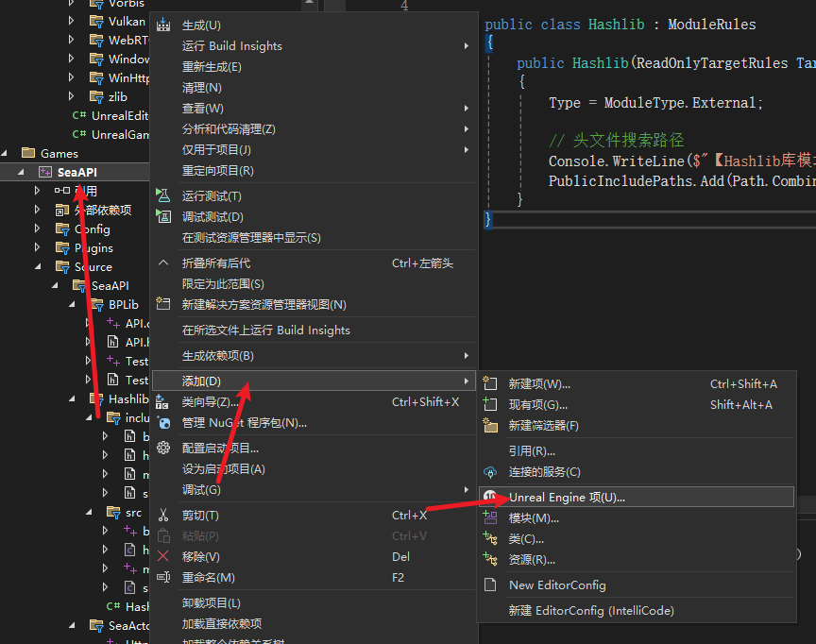The height and width of the screenshot is (644, 816).
Task: Click the New Filter folder icon
Action: pyautogui.click(x=490, y=425)
